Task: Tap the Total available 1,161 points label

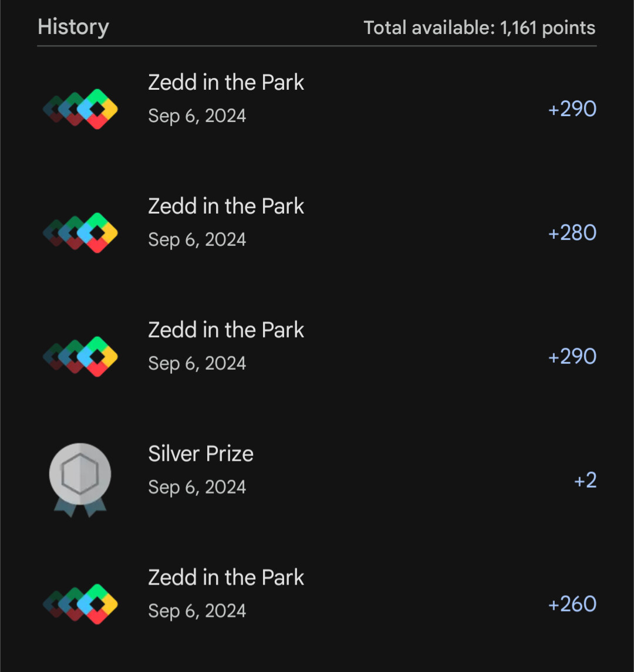Action: [x=479, y=28]
